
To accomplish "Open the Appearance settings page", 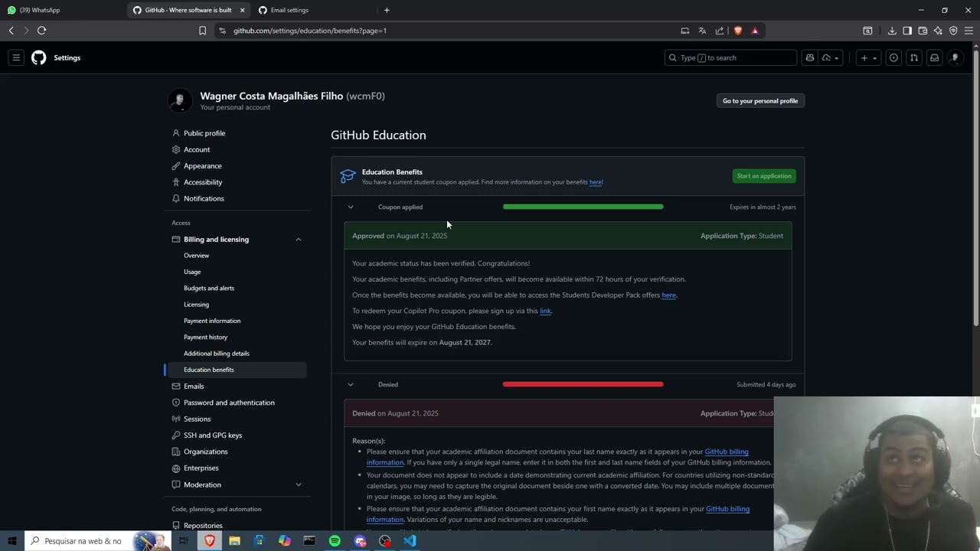I will click(202, 166).
